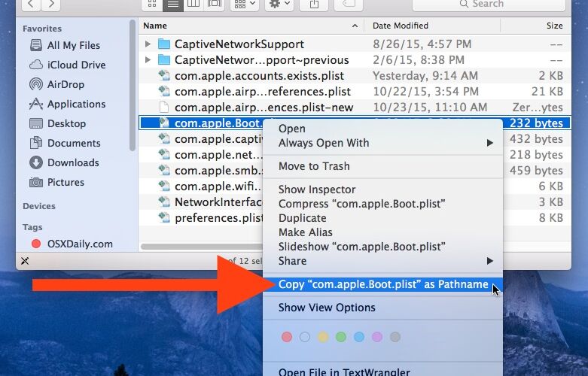Apply the red tag color dot

(287, 337)
